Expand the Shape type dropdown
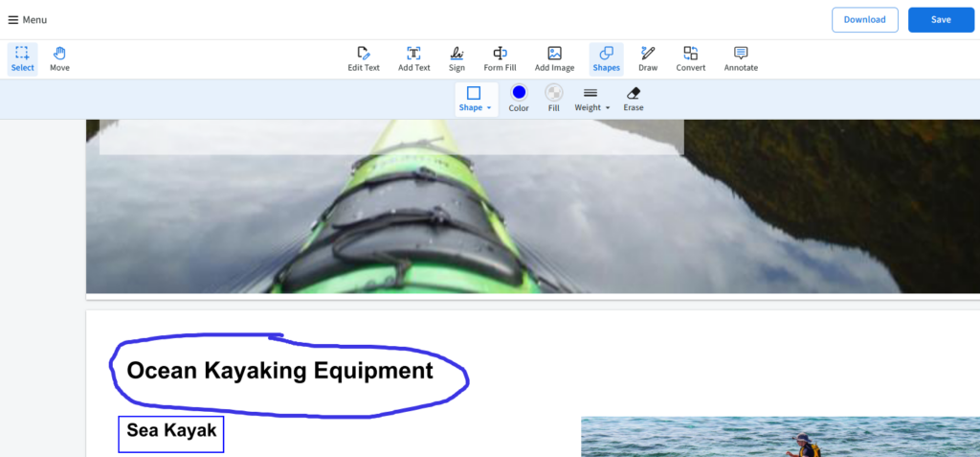The image size is (980, 457). pos(476,100)
